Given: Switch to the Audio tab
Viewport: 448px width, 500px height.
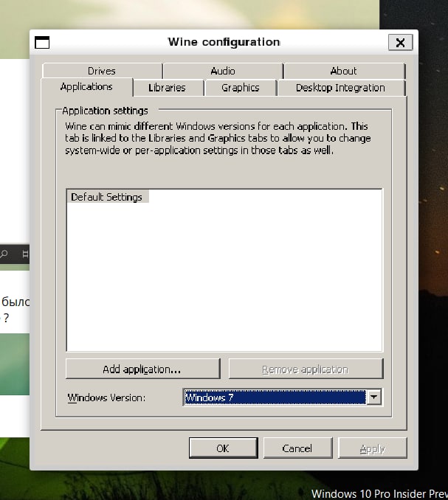Looking at the screenshot, I should pos(223,71).
